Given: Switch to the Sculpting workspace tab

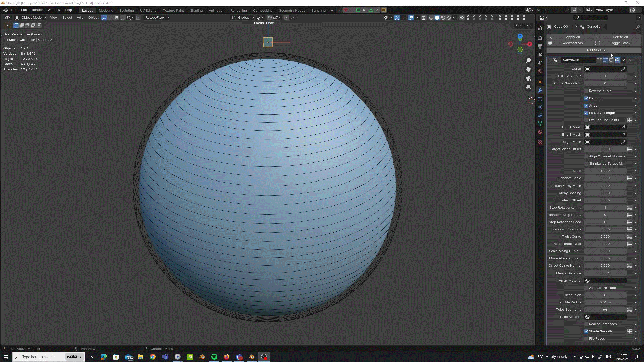Looking at the screenshot, I should pos(126,10).
